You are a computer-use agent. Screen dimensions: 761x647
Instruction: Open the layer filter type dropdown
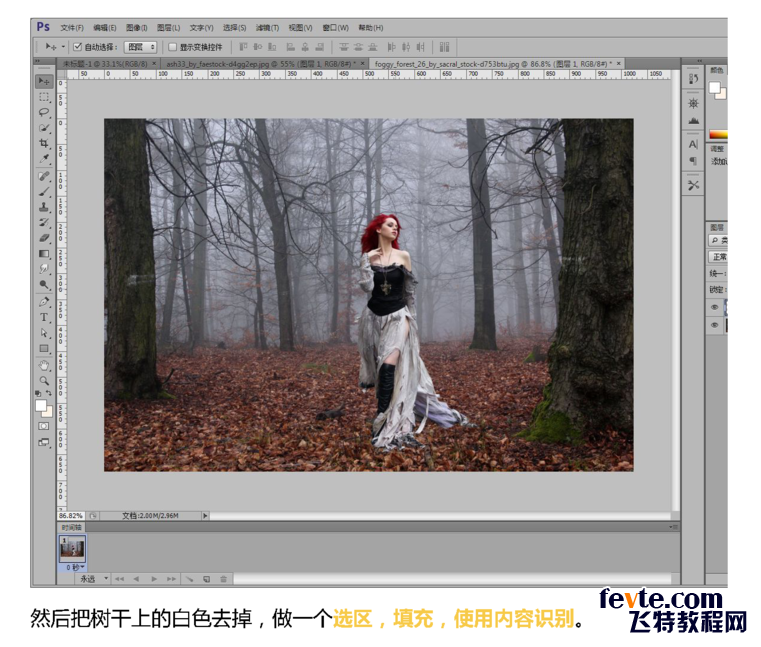click(x=718, y=240)
